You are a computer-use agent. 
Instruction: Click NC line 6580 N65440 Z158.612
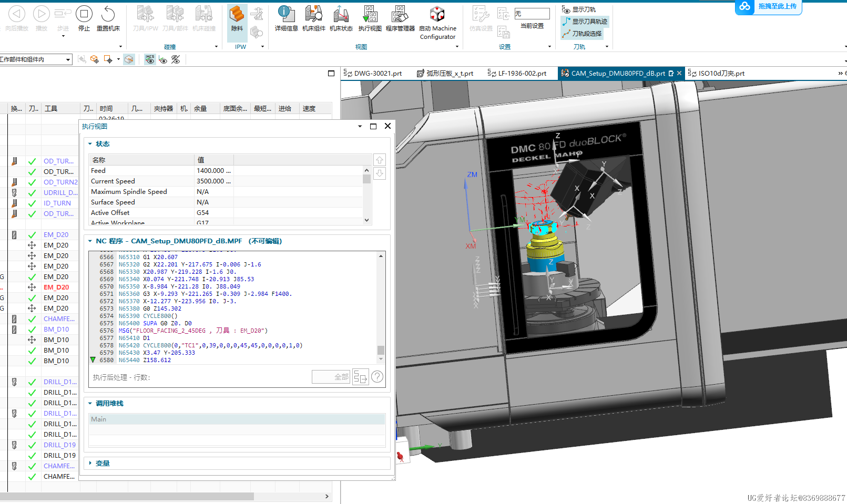(x=145, y=360)
